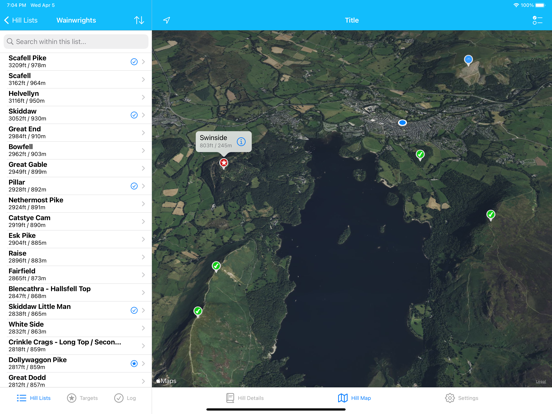Open Great Gable row chevron
Screen dimensions: 552x414
pos(143,168)
